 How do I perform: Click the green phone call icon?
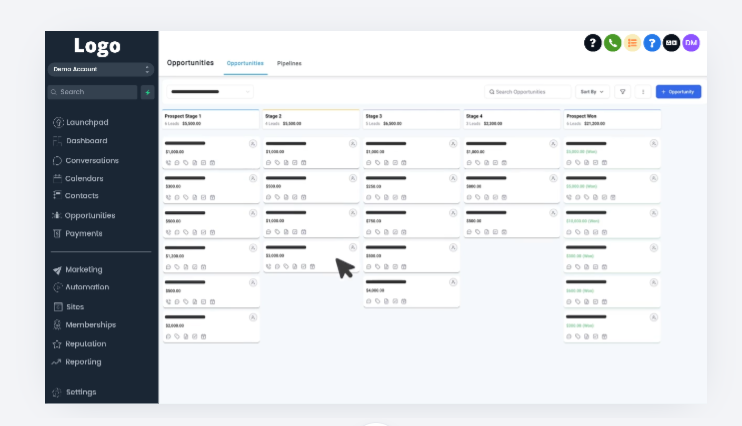(612, 43)
